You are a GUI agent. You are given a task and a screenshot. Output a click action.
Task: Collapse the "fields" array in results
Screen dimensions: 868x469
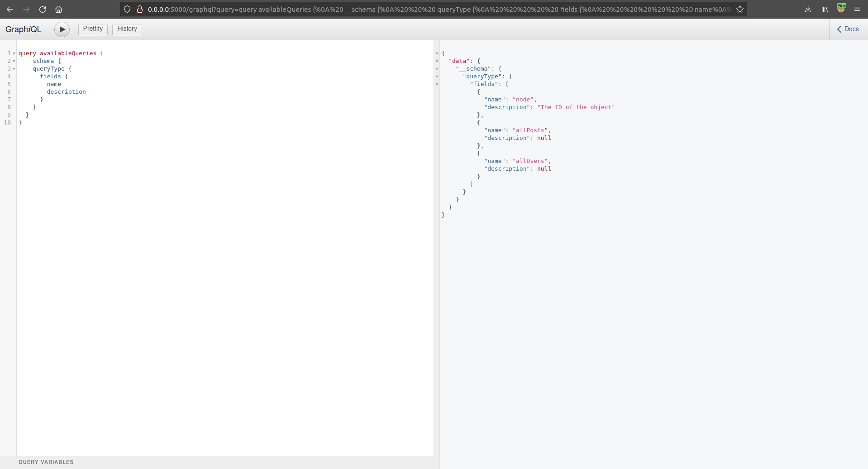click(x=437, y=84)
